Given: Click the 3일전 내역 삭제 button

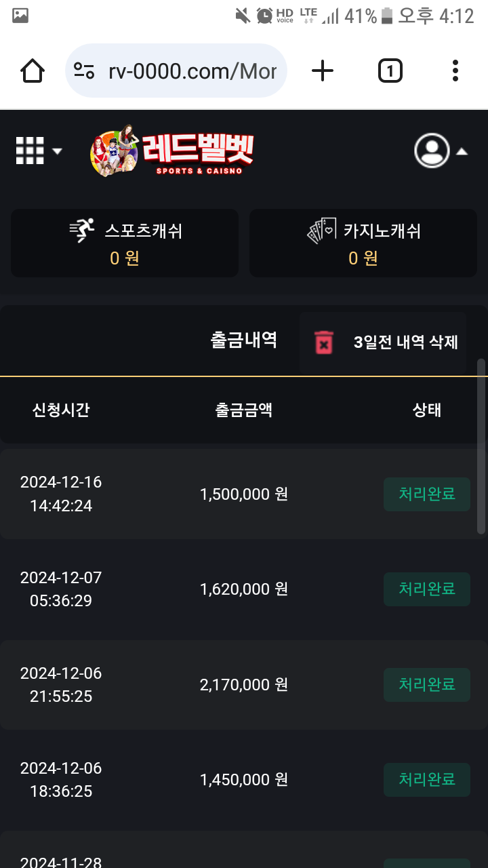Looking at the screenshot, I should (405, 342).
